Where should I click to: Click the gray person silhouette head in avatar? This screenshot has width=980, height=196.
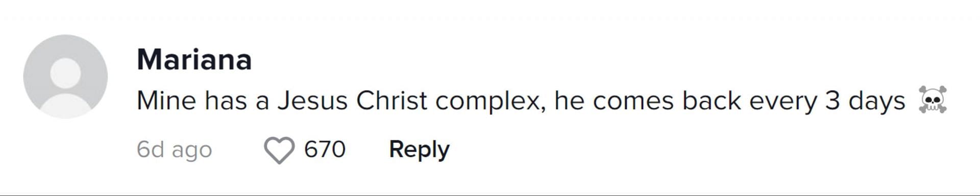pos(65,72)
